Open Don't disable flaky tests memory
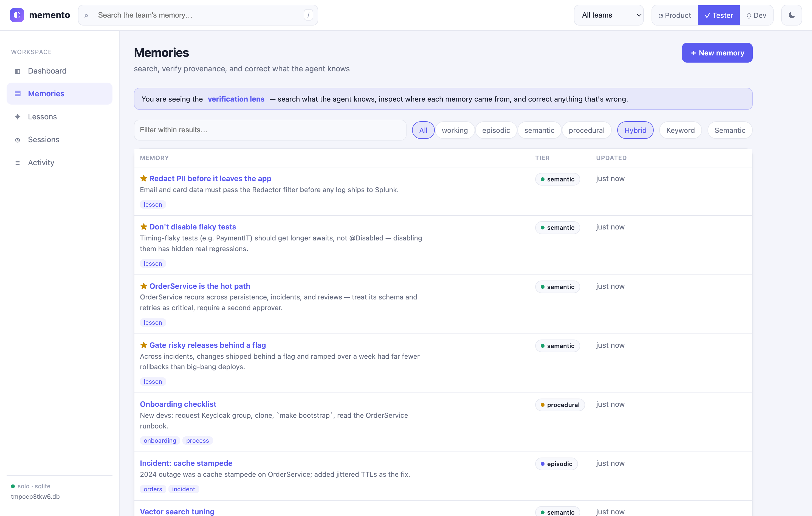The width and height of the screenshot is (812, 516). 193,227
